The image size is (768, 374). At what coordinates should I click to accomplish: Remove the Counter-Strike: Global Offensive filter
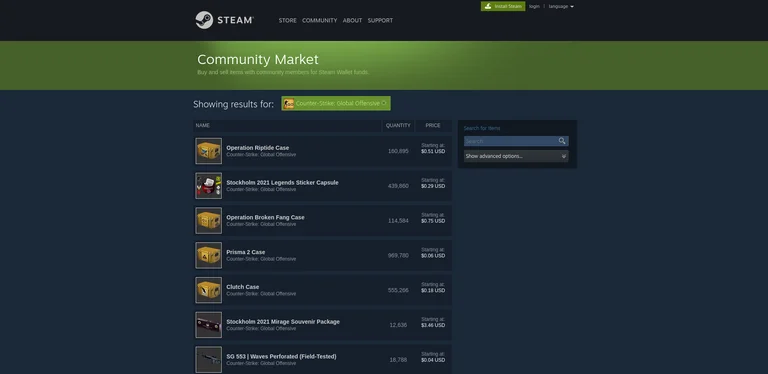[384, 103]
